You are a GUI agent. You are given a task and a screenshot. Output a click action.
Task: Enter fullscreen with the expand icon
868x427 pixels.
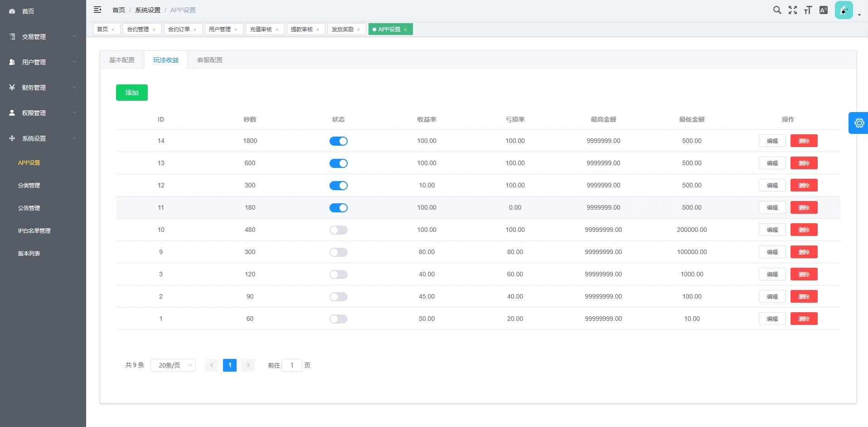pos(793,10)
